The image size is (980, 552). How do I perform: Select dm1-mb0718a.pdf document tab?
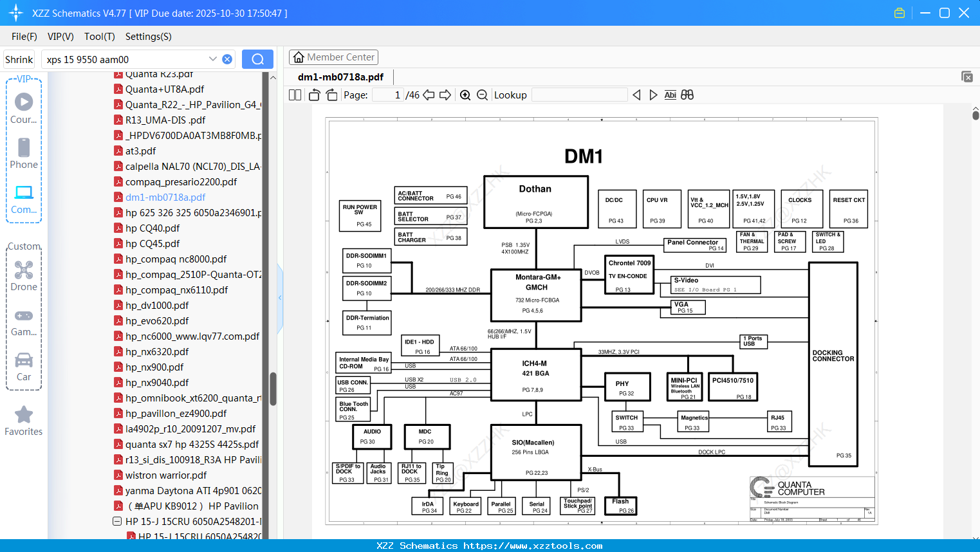coord(340,77)
